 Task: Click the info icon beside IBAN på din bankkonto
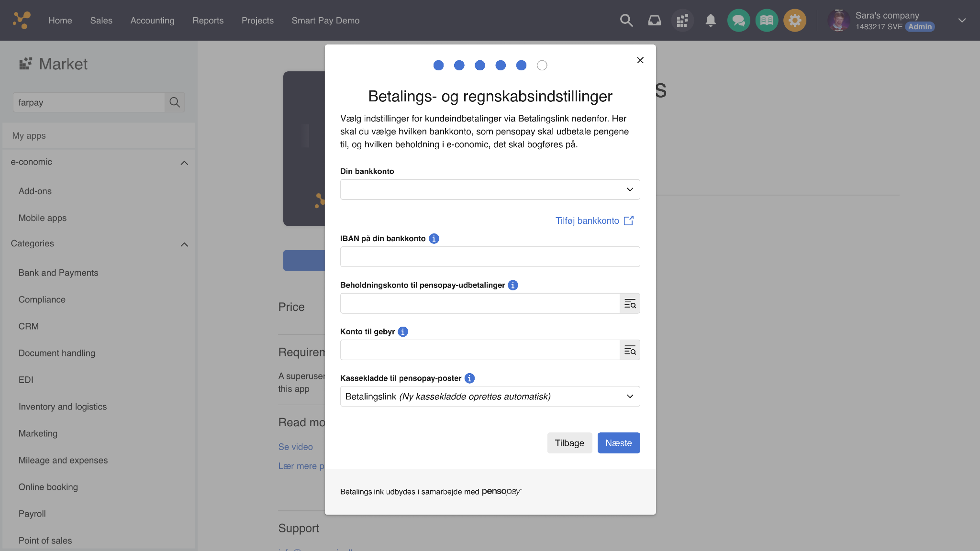pos(434,238)
